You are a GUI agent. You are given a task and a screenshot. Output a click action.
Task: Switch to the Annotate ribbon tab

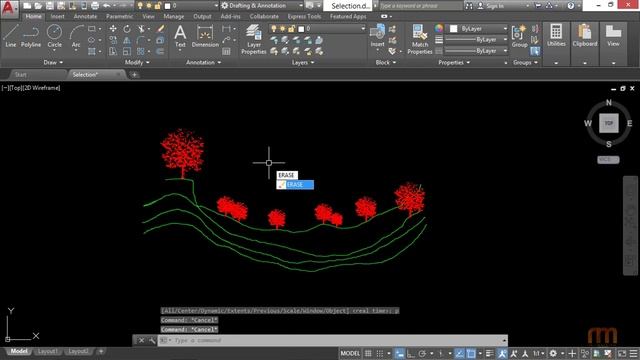[85, 16]
